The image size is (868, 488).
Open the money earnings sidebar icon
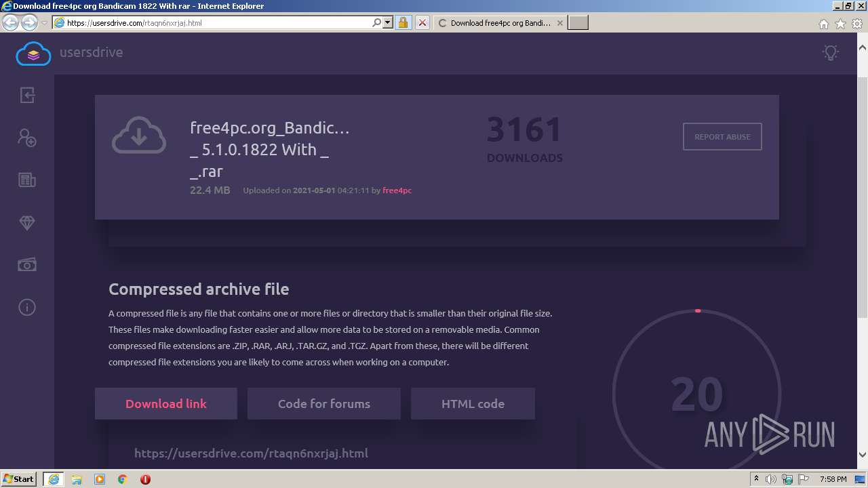point(27,265)
